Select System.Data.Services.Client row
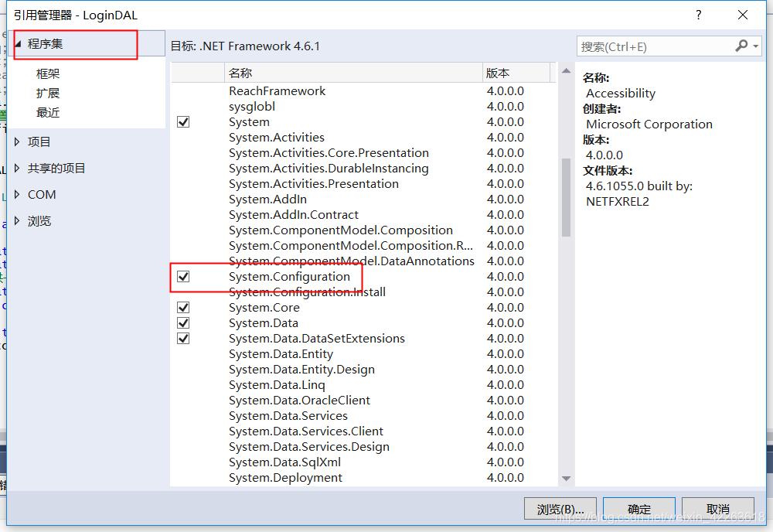This screenshot has width=773, height=532. coord(363,431)
